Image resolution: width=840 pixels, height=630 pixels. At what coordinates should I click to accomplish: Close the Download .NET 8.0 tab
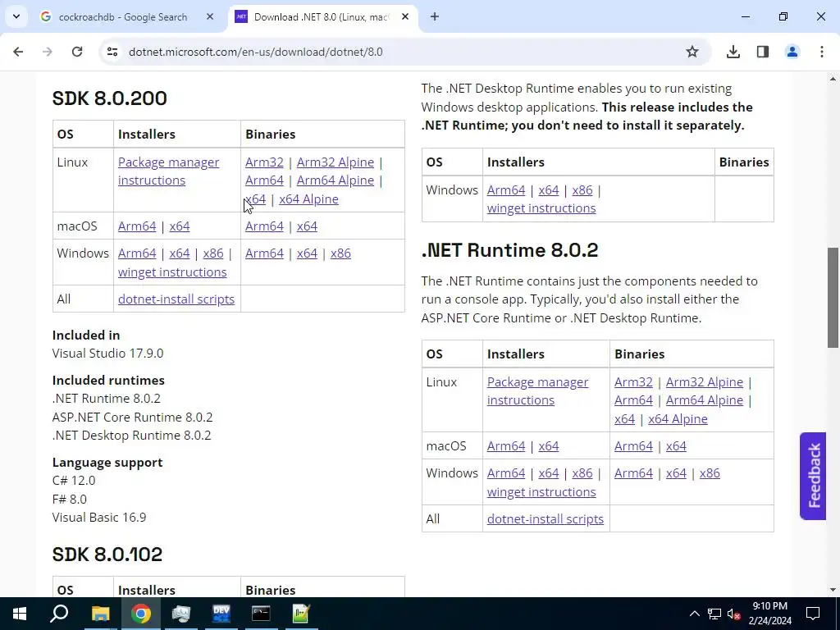pyautogui.click(x=405, y=17)
